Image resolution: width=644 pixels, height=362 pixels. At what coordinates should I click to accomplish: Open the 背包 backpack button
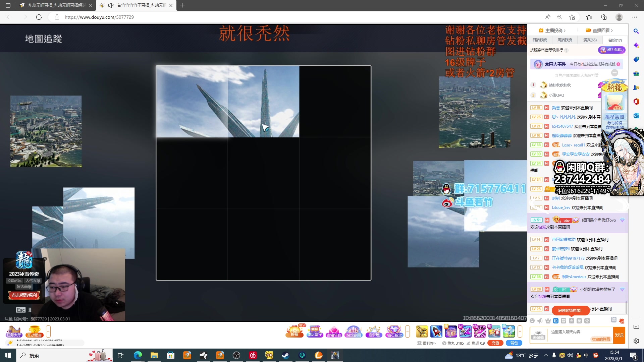coord(514,343)
